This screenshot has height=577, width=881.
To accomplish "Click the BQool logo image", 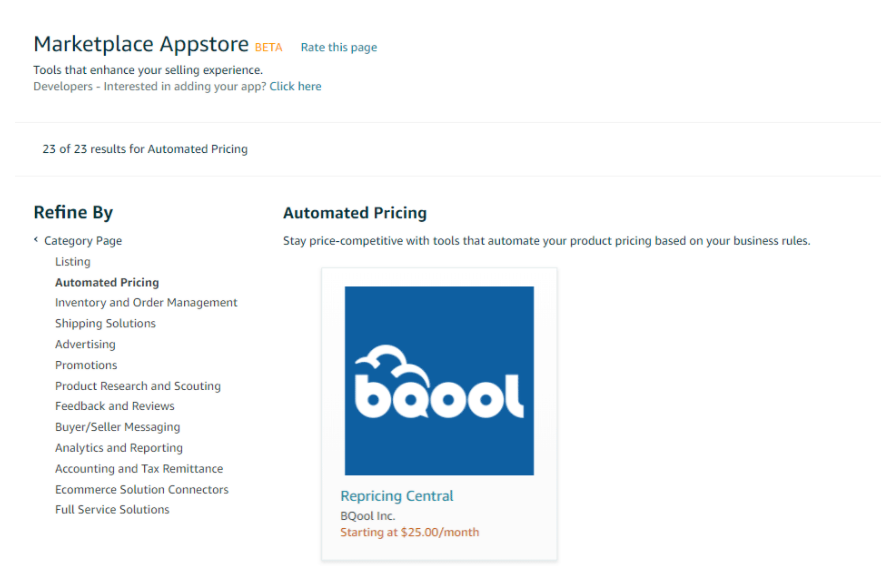I will 439,381.
